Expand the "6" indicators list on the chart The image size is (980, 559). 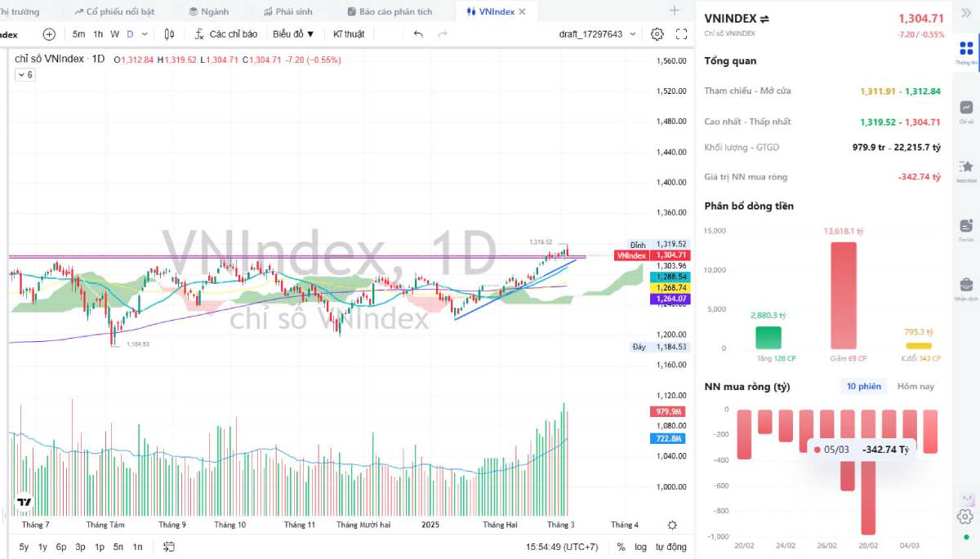(24, 73)
